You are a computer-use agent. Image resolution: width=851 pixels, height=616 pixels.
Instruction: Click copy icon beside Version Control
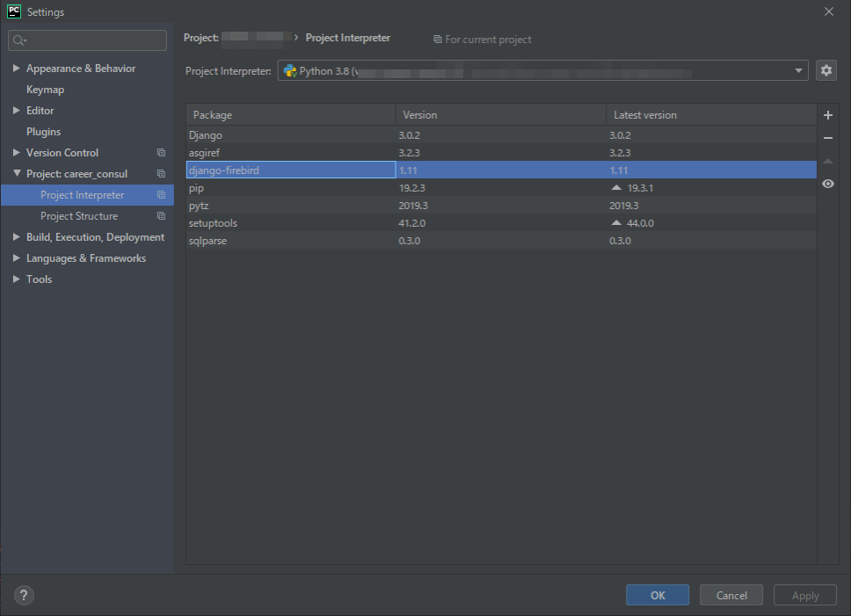(x=161, y=153)
